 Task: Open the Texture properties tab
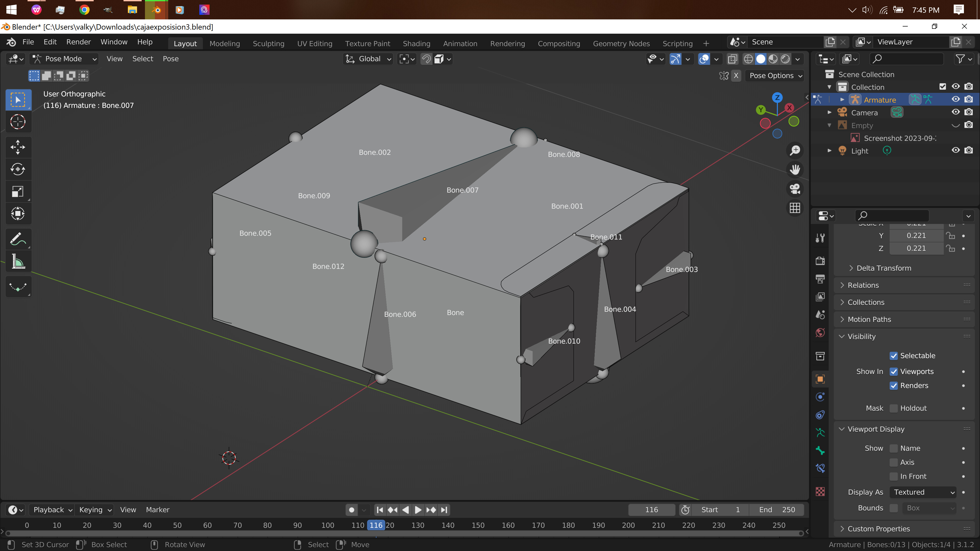tap(820, 491)
